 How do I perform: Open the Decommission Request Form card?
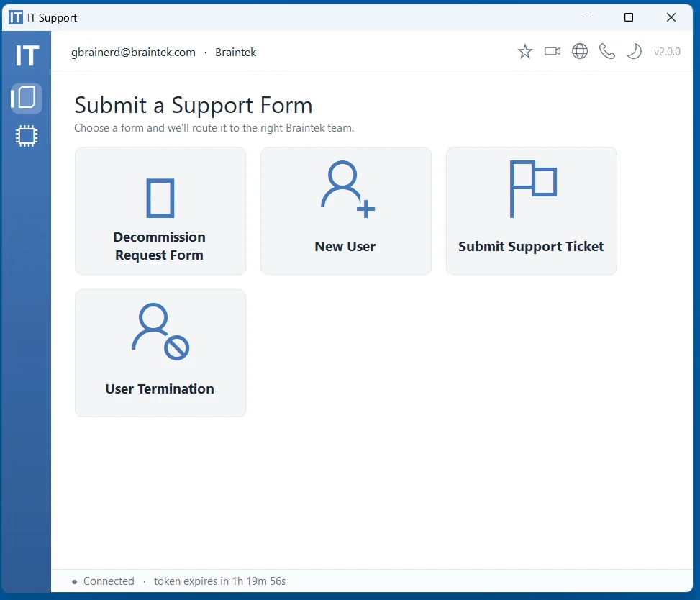pos(160,211)
